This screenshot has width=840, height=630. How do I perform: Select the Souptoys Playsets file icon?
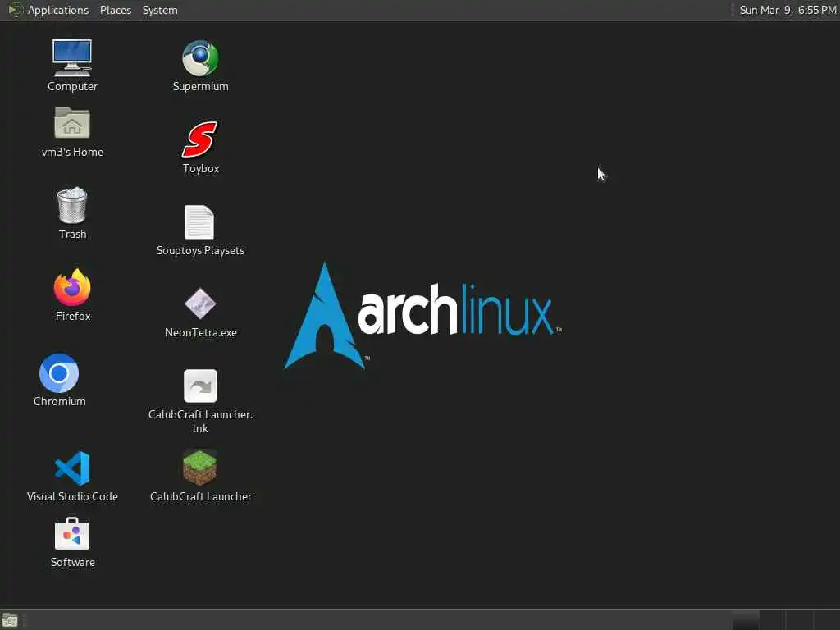click(199, 222)
